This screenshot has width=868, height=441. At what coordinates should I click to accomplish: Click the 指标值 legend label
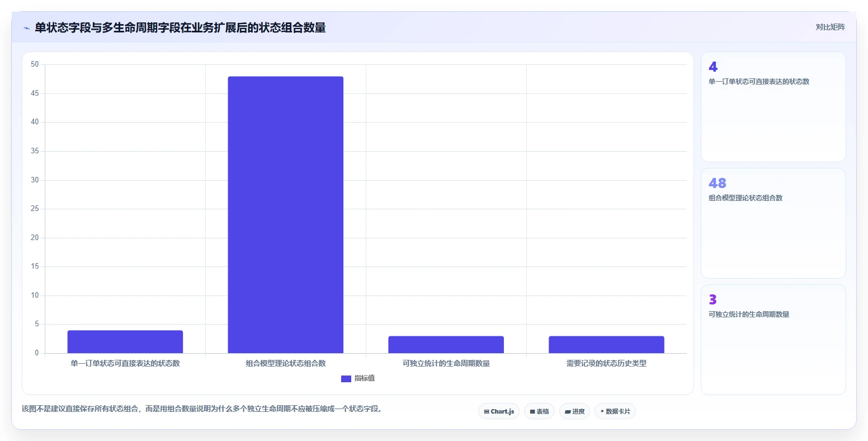(365, 379)
